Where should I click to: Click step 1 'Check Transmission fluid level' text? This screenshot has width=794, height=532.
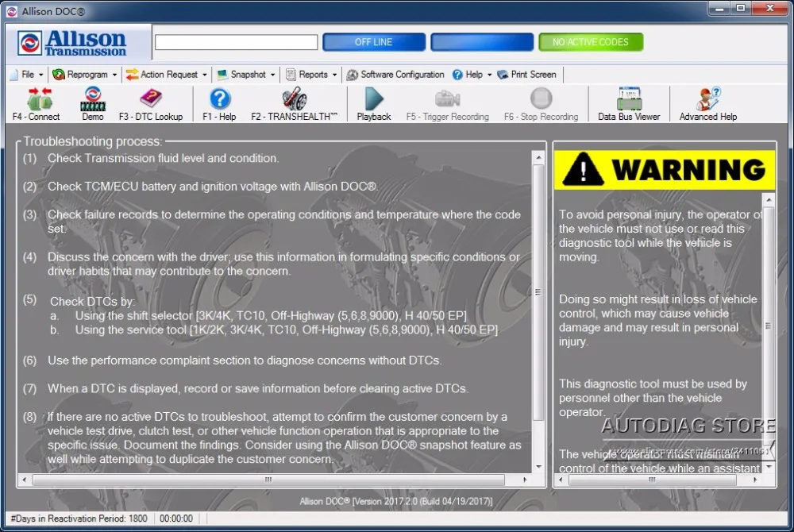tap(163, 158)
